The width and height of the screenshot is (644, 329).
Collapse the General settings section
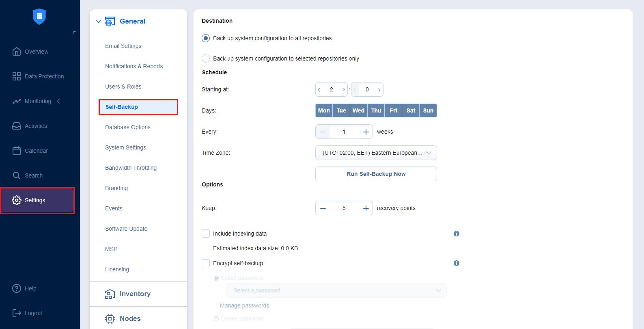99,22
